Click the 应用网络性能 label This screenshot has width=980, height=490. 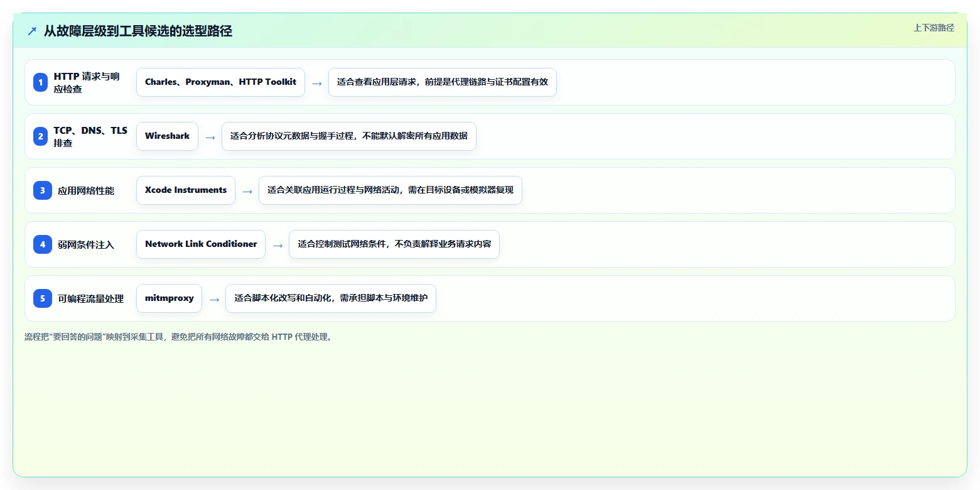[x=86, y=190]
